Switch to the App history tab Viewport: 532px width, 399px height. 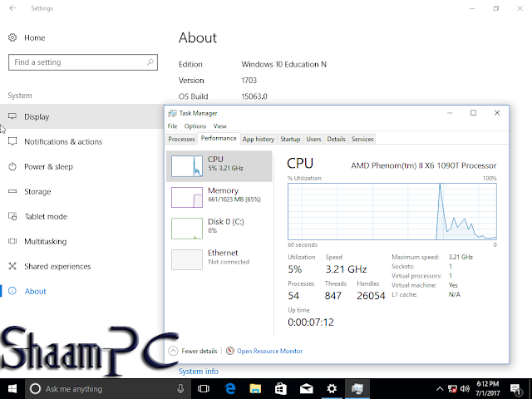259,139
